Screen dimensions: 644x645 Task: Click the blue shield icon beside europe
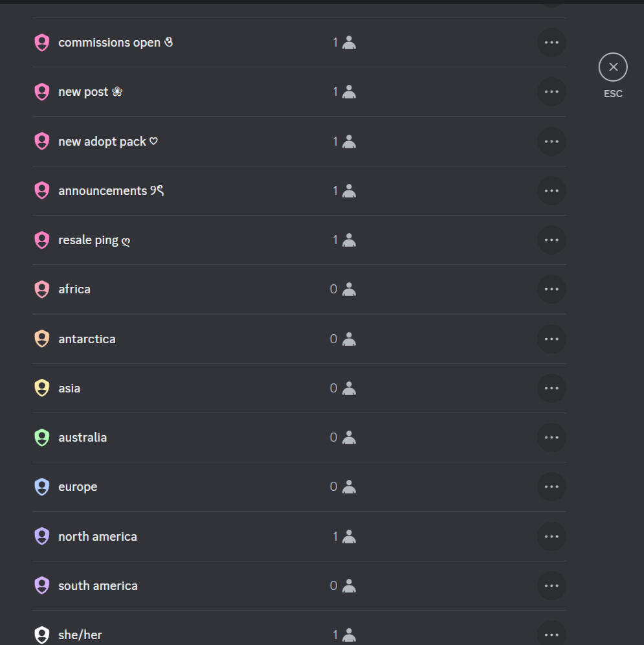coord(42,486)
